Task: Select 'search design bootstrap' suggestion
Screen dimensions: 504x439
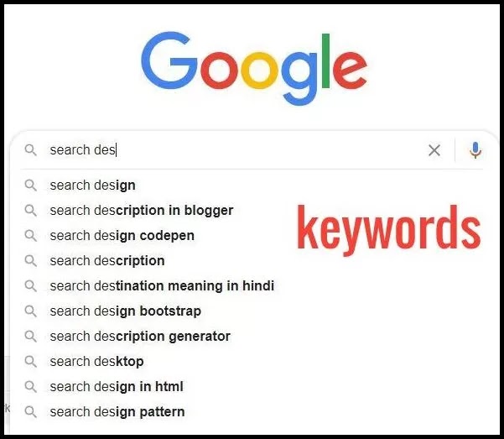Action: (125, 311)
